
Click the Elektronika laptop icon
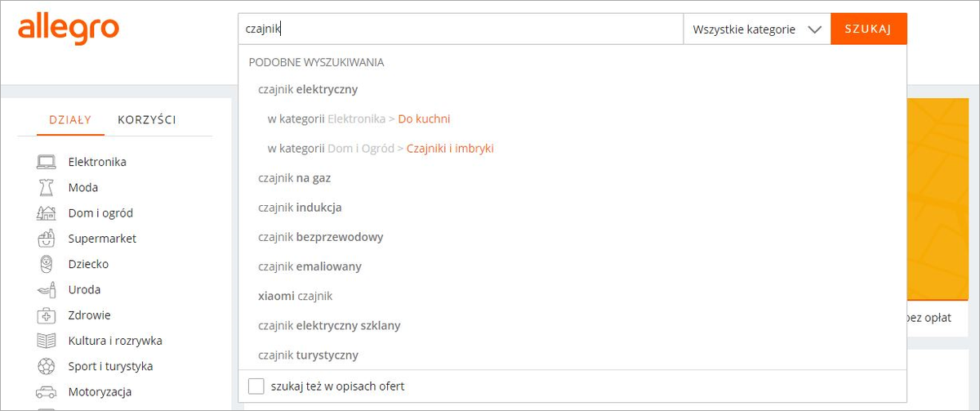pos(46,162)
